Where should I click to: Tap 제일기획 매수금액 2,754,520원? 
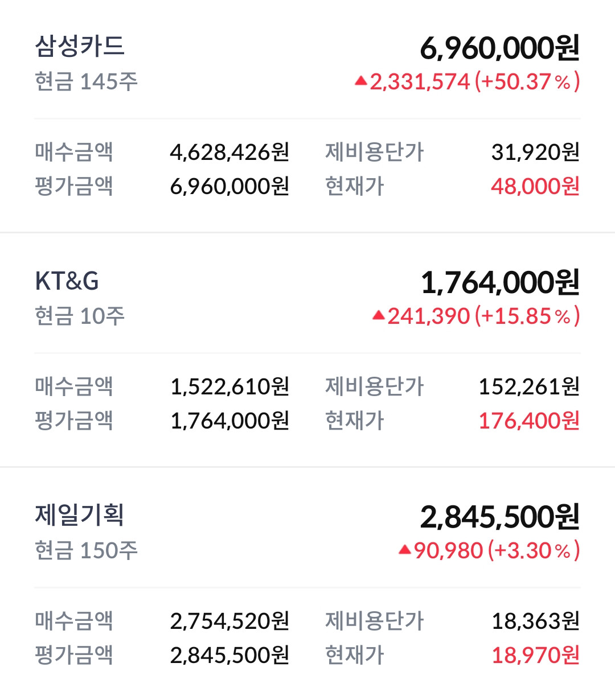[230, 621]
